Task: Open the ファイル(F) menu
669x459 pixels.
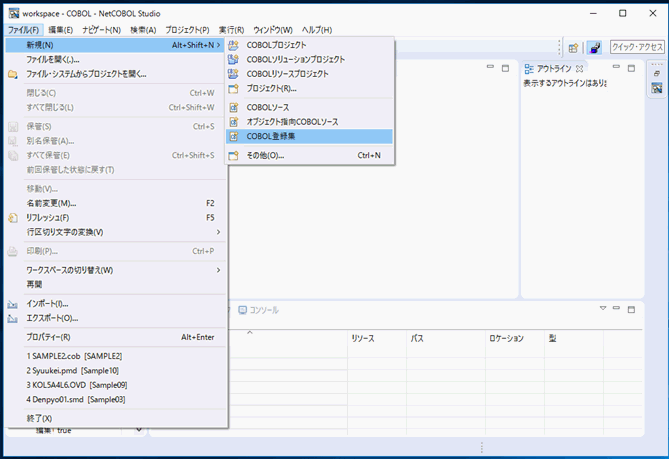Action: (24, 30)
